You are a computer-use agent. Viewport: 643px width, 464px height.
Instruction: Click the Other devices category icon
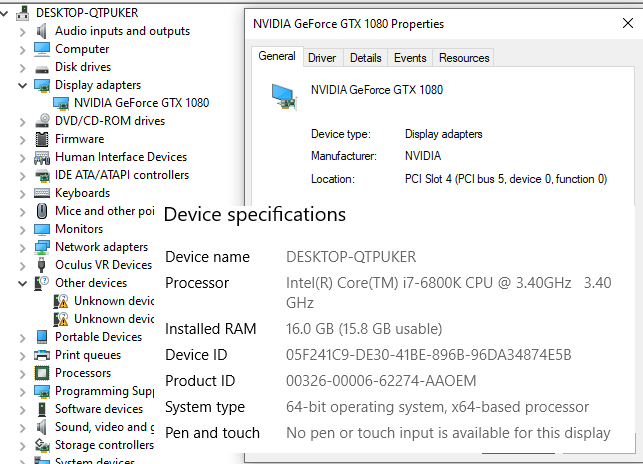41,283
